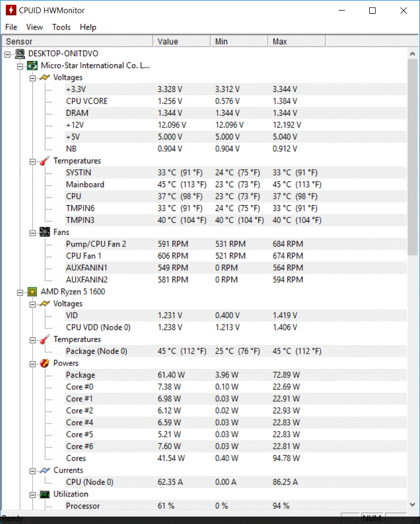This screenshot has width=420, height=524.
Task: Collapse the DESKTOP-ONITDVO root node
Action: point(8,54)
